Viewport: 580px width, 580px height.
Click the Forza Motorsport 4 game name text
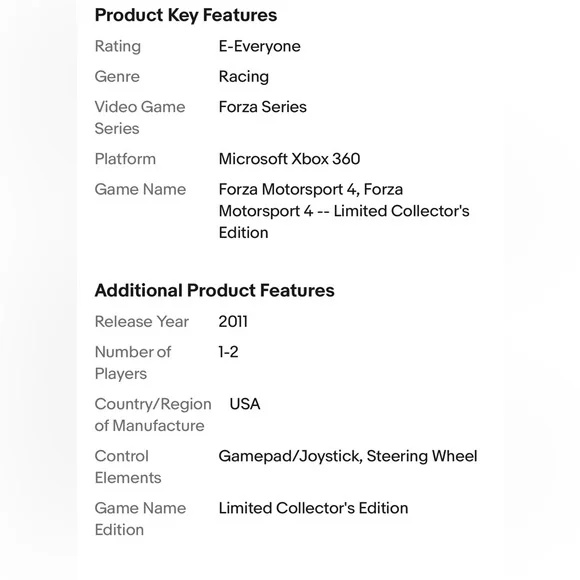coord(344,211)
